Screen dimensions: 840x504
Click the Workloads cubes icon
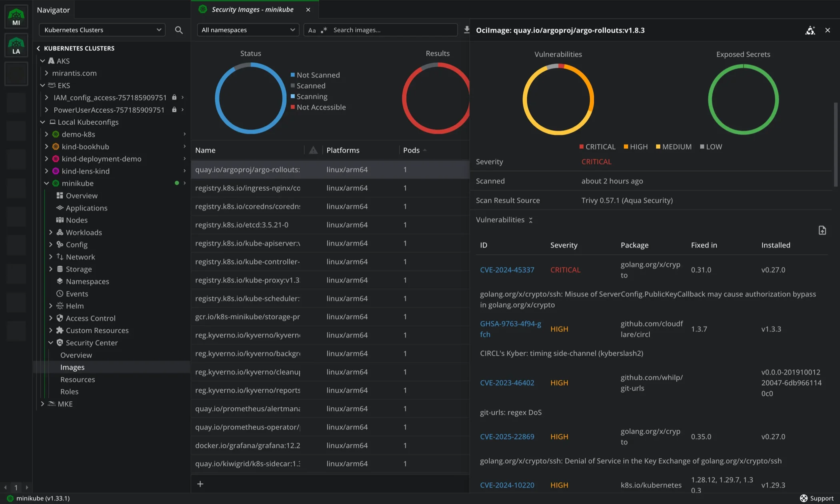click(60, 232)
